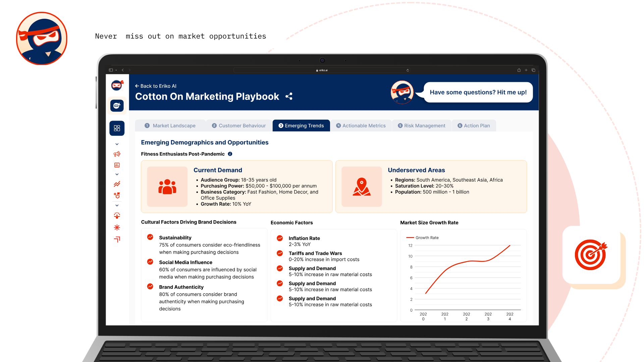This screenshot has width=644, height=362.
Task: Switch to Action Plan tab
Action: (474, 126)
